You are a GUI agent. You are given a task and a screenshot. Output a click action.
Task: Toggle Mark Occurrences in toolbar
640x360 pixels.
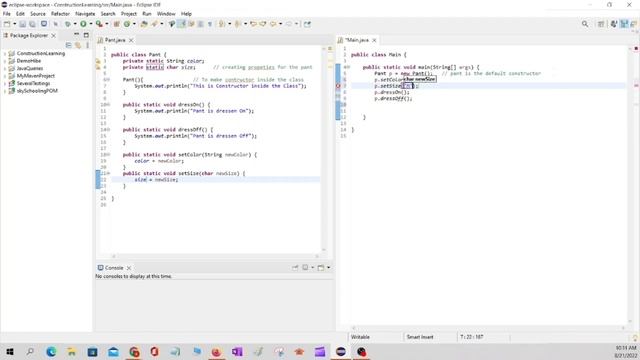pos(182,24)
